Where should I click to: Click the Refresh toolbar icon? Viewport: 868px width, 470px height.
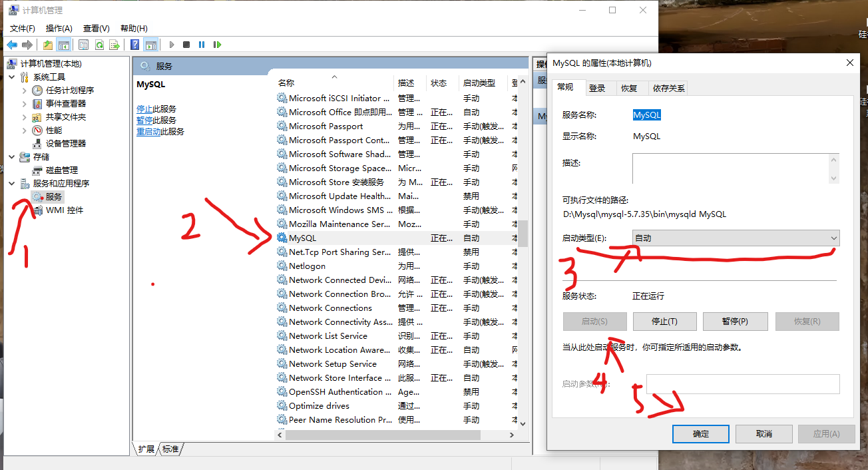pyautogui.click(x=99, y=45)
